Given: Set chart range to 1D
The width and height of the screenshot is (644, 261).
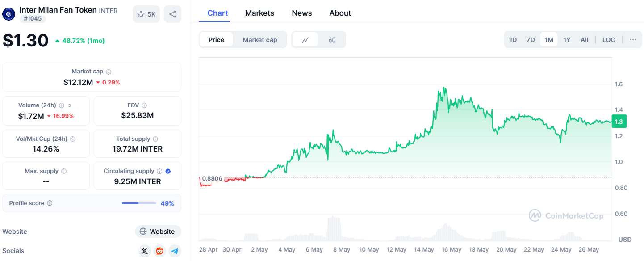Looking at the screenshot, I should click(x=513, y=40).
